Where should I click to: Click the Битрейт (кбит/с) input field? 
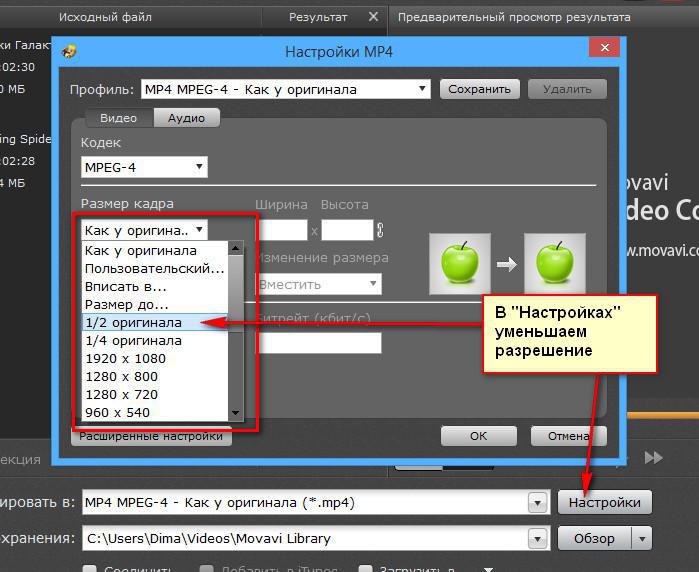pos(319,343)
